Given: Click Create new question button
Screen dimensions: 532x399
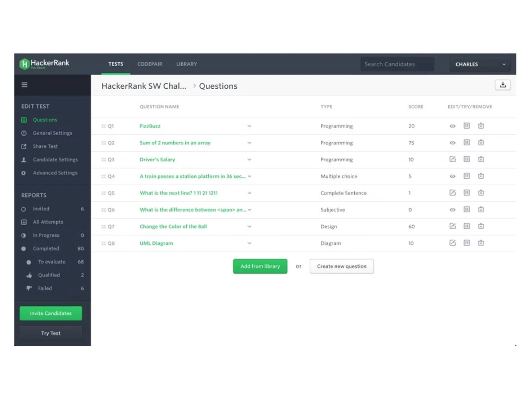Looking at the screenshot, I should (x=342, y=266).
